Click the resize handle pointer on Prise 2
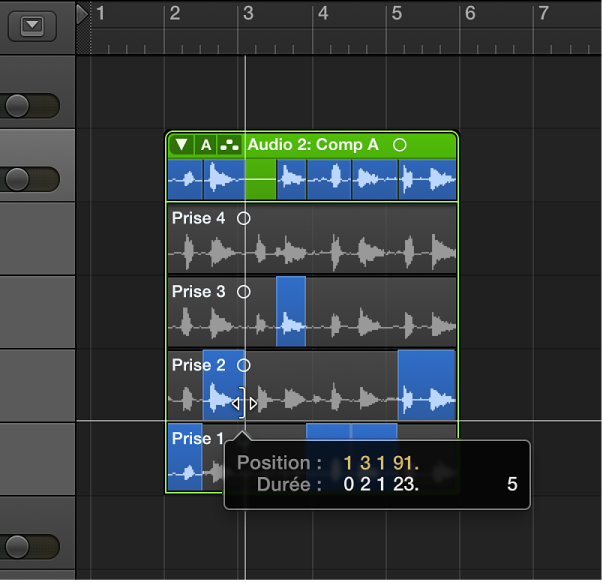 (245, 404)
